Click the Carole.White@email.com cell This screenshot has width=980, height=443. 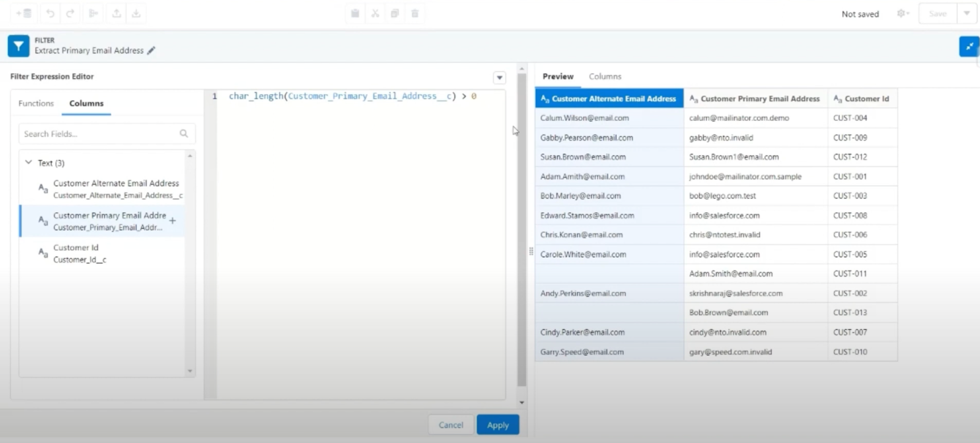pyautogui.click(x=609, y=254)
